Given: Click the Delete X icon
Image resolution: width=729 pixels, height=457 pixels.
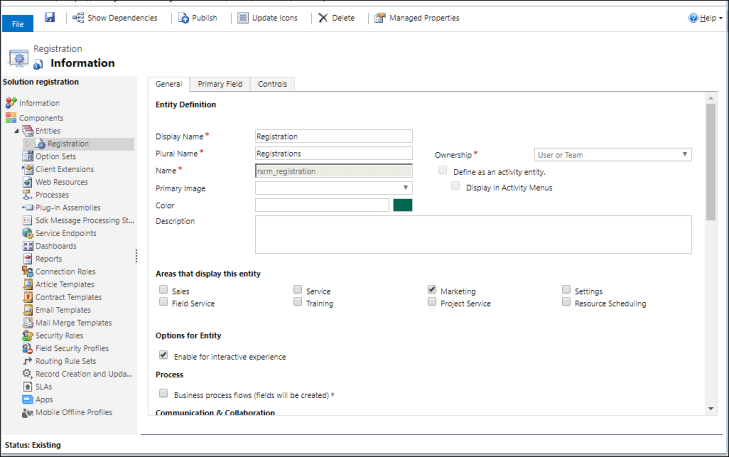Looking at the screenshot, I should point(320,18).
